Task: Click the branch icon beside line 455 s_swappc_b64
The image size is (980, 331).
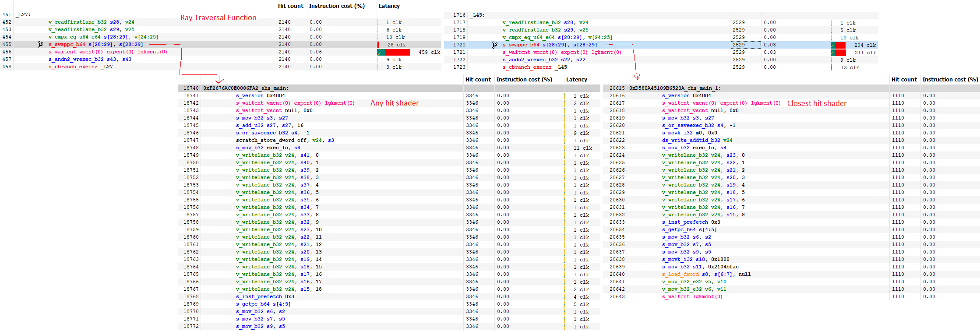Action: [40, 44]
